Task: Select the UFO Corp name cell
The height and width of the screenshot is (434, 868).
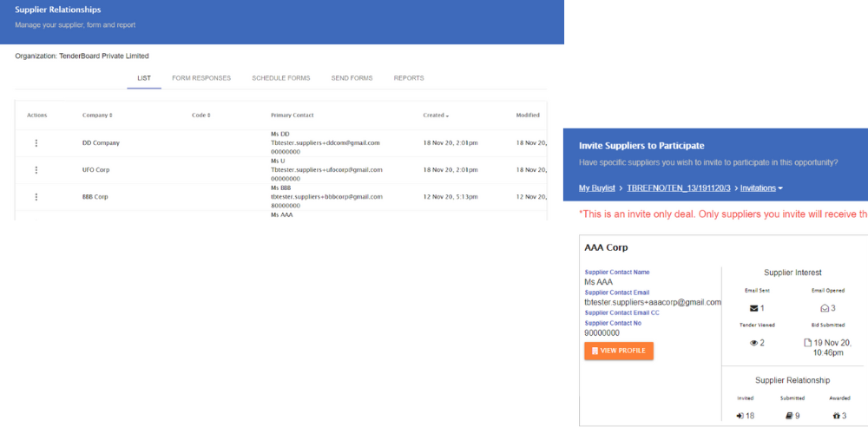Action: point(95,170)
